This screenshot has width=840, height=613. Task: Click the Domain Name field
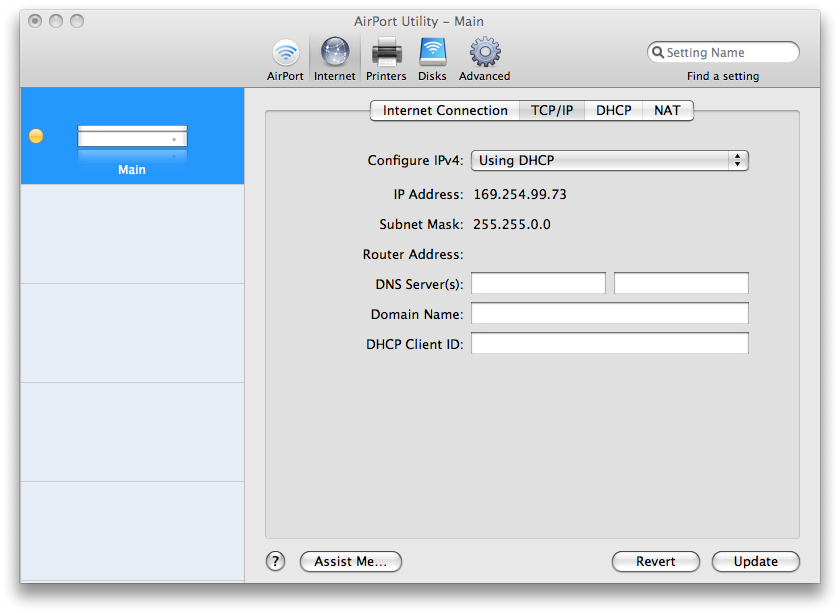click(610, 313)
